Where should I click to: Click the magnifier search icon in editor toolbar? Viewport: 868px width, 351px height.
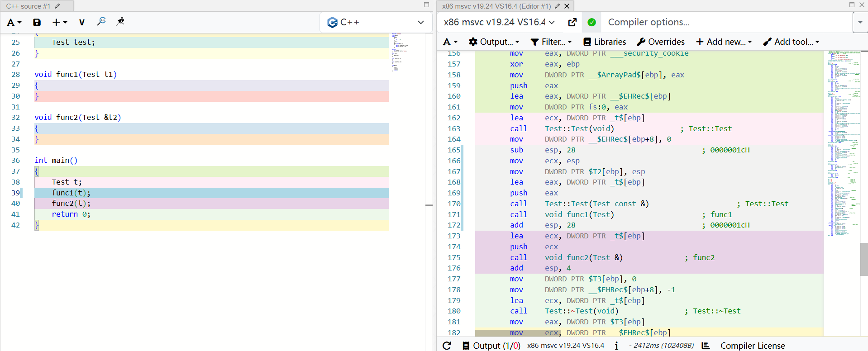pos(101,22)
